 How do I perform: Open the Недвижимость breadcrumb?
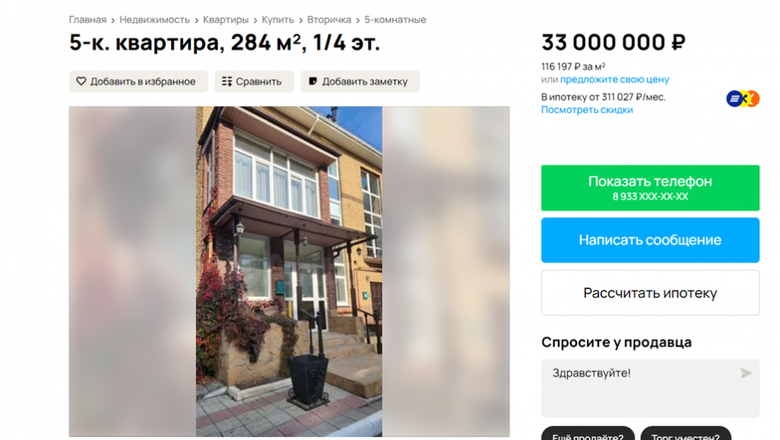point(155,20)
